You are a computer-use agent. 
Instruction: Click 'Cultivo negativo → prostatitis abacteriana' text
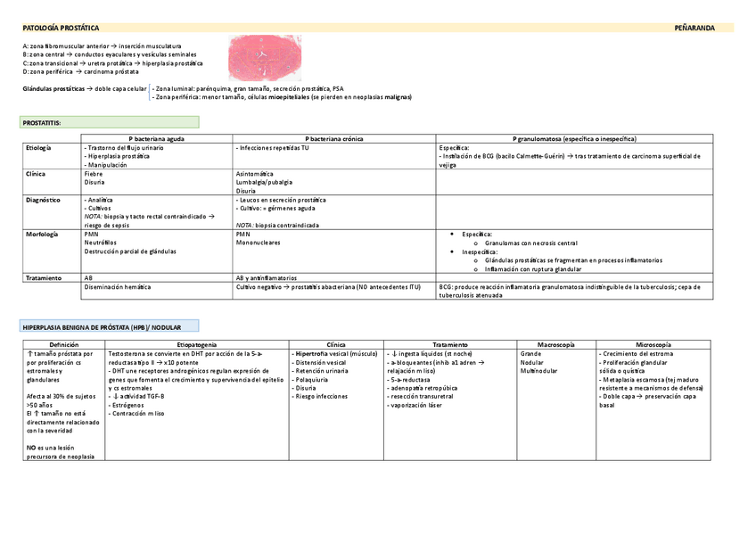pos(328,286)
